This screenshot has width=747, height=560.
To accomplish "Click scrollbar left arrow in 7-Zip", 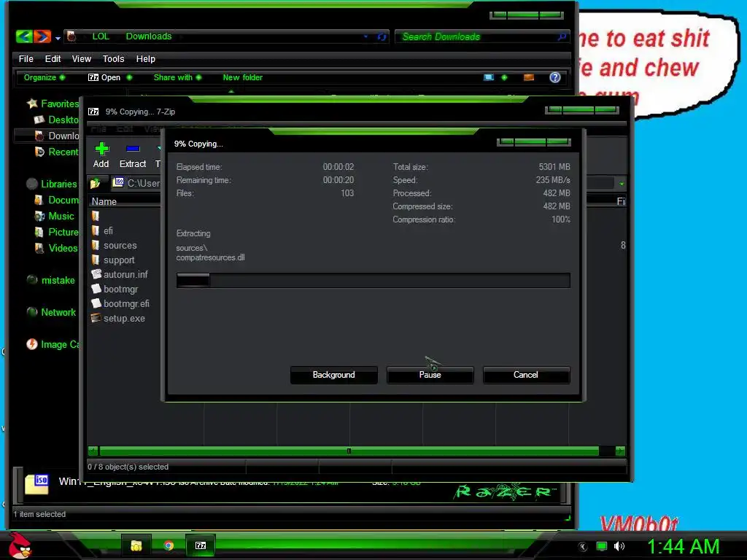I will coord(93,451).
